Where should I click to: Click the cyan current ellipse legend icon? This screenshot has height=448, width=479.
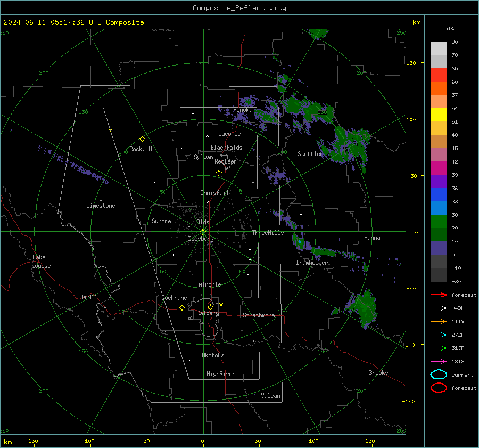click(439, 374)
